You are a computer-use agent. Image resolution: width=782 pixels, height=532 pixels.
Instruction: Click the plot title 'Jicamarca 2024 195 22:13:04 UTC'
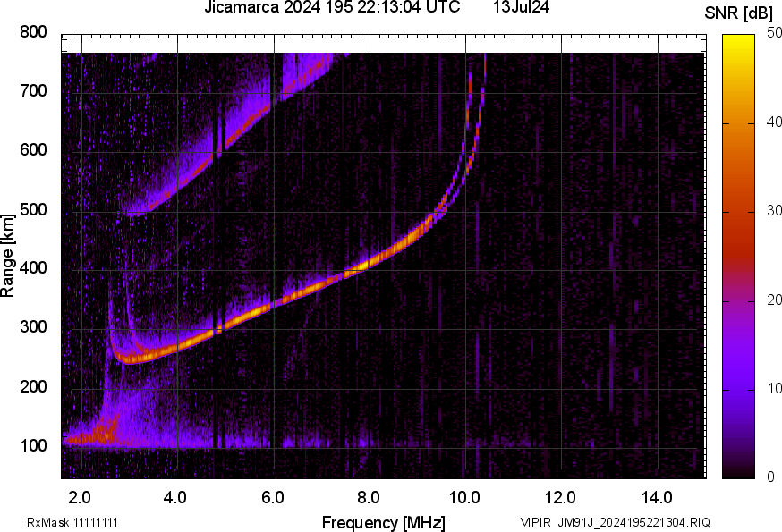click(x=332, y=7)
